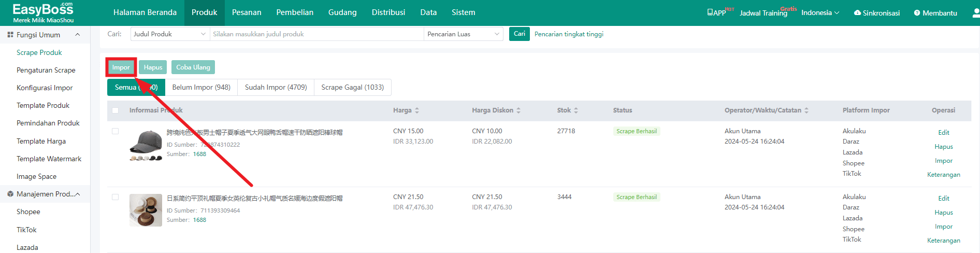The image size is (980, 253).
Task: Focus the product title search field
Action: tap(317, 34)
